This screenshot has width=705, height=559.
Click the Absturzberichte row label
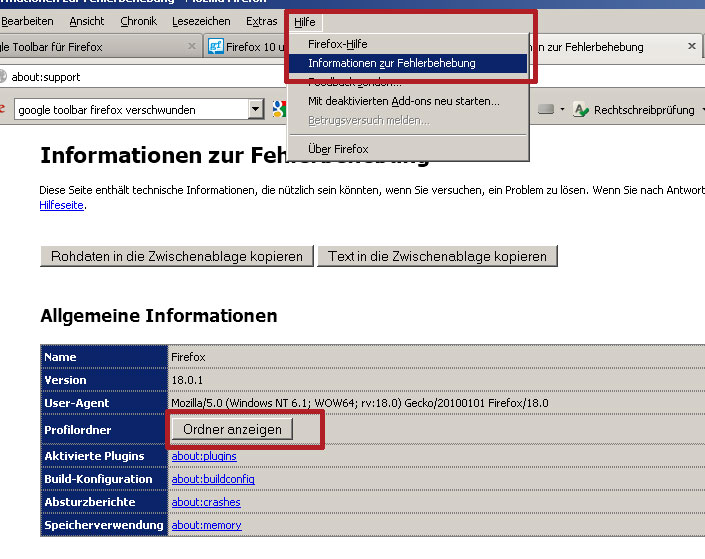(x=89, y=502)
